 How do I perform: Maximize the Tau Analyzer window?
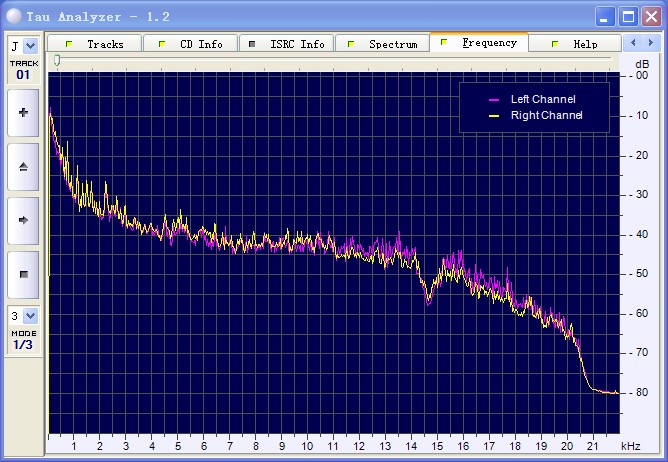click(x=628, y=17)
